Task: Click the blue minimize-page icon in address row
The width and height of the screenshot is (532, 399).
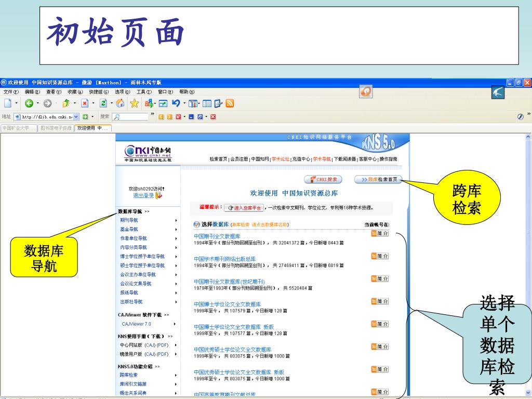Action: [x=191, y=117]
